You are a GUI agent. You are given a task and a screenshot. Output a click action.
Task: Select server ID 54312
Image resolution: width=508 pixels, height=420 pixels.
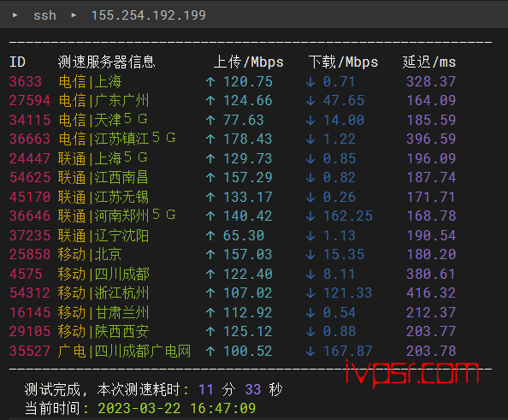coord(30,293)
